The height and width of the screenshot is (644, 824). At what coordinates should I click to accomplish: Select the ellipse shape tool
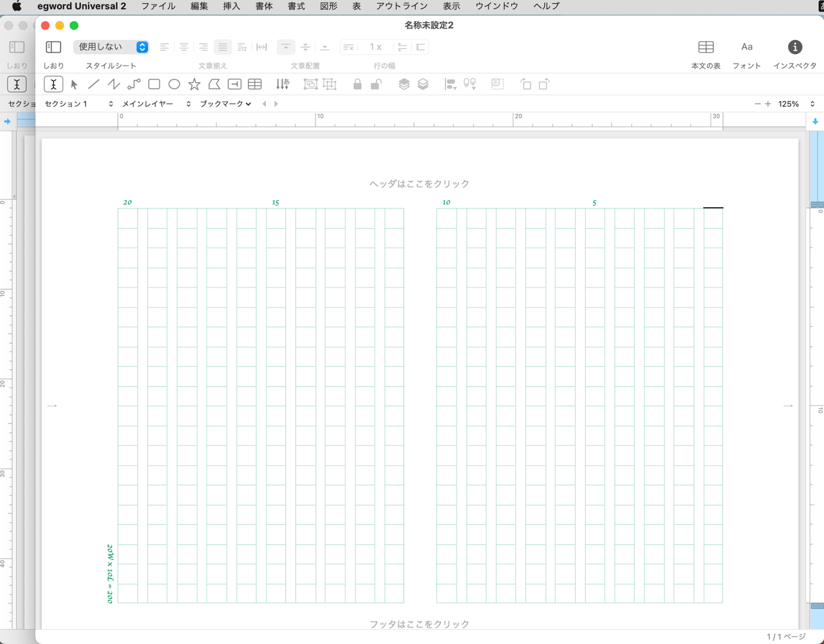(174, 84)
